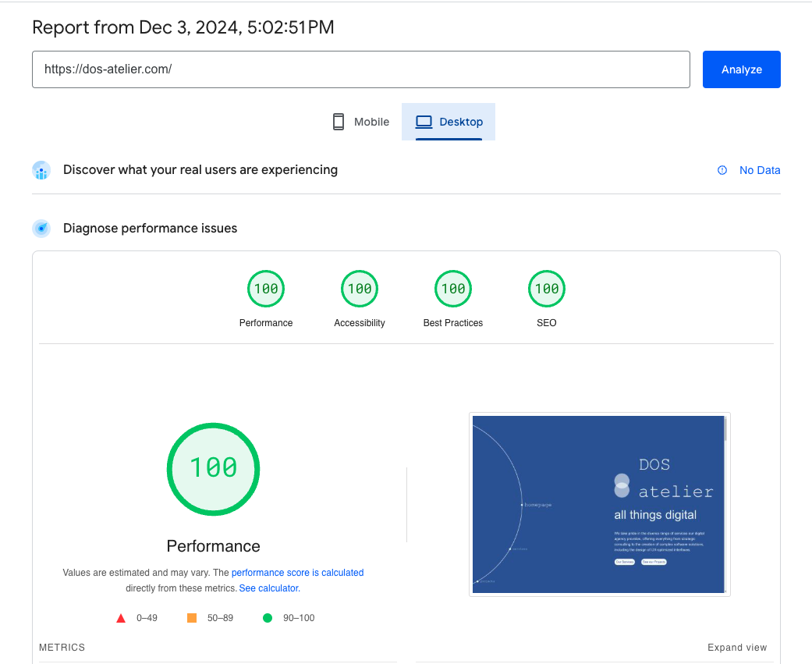Click the large Performance 100 gauge
This screenshot has width=812, height=664.
click(214, 469)
